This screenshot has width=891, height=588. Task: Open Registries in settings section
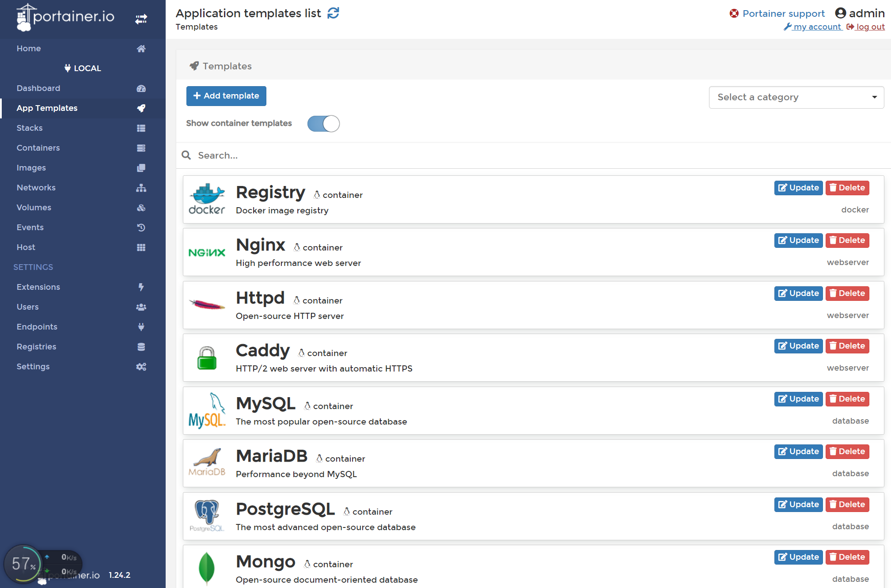[x=36, y=347]
